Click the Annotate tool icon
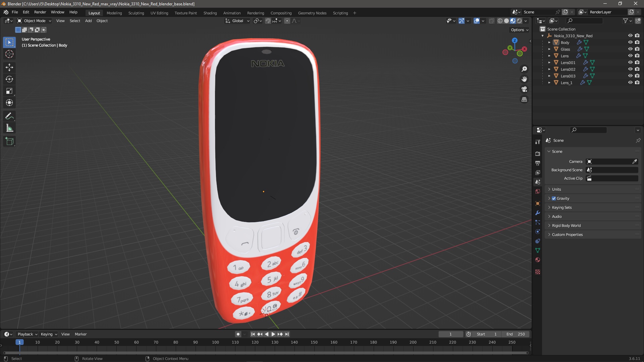The image size is (644, 362). (10, 115)
